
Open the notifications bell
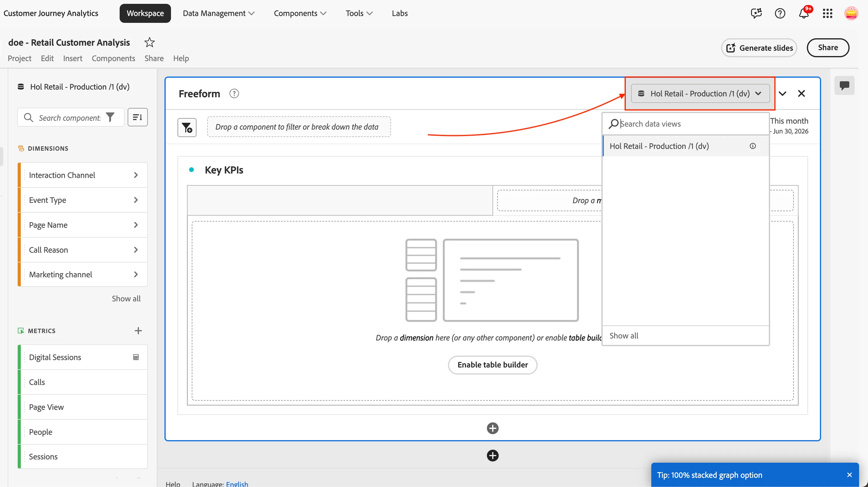click(x=804, y=13)
